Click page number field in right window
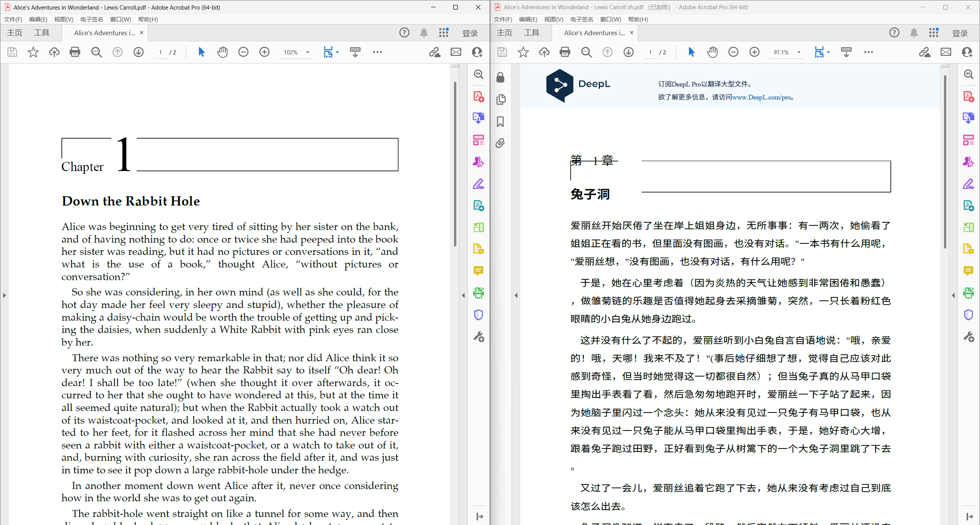 650,52
